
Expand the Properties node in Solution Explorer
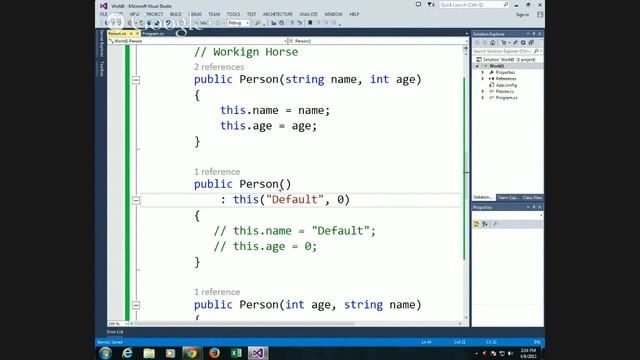(x=483, y=72)
